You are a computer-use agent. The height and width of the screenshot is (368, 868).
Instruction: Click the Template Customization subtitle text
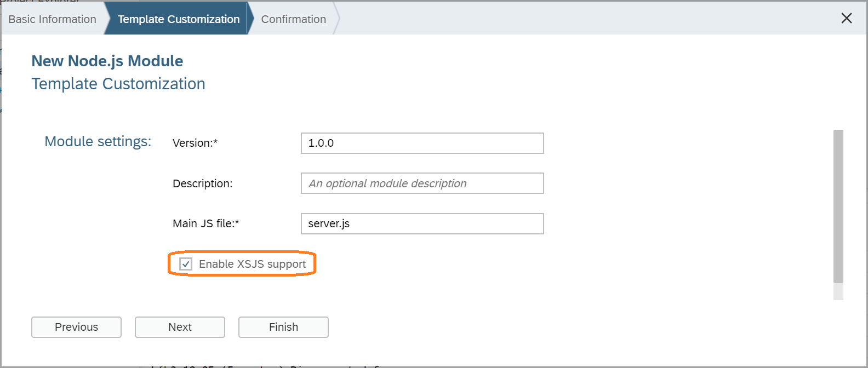118,84
